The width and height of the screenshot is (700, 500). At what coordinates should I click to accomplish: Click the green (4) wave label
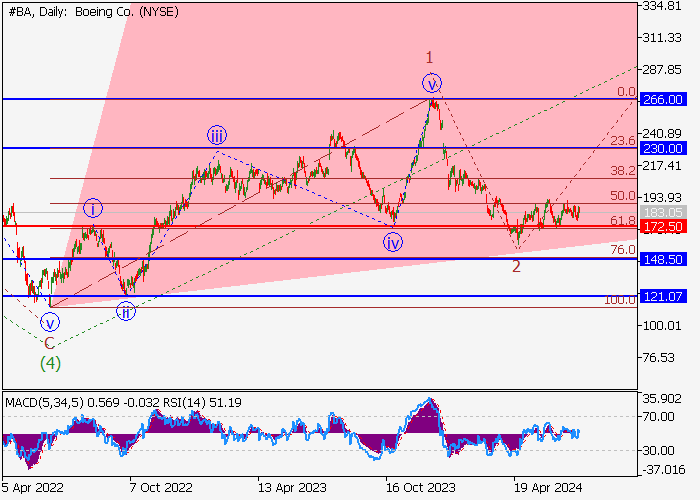(x=50, y=363)
